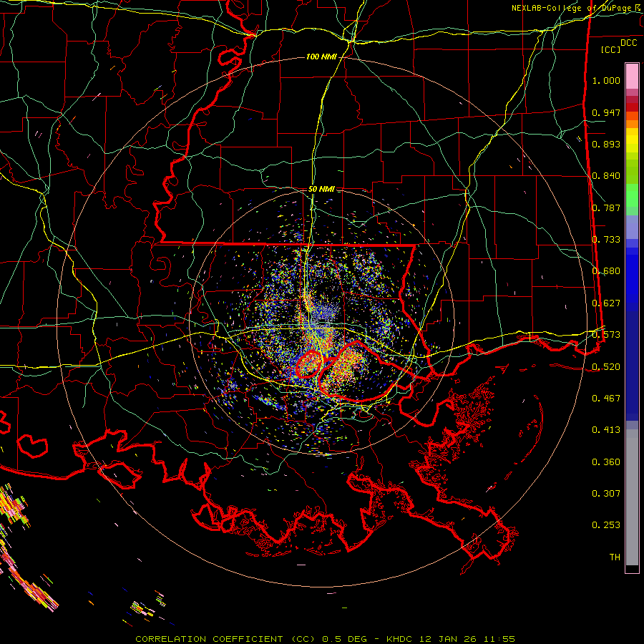The height and width of the screenshot is (644, 644).
Task: Click the 0.627 scale value
Action: pos(606,303)
